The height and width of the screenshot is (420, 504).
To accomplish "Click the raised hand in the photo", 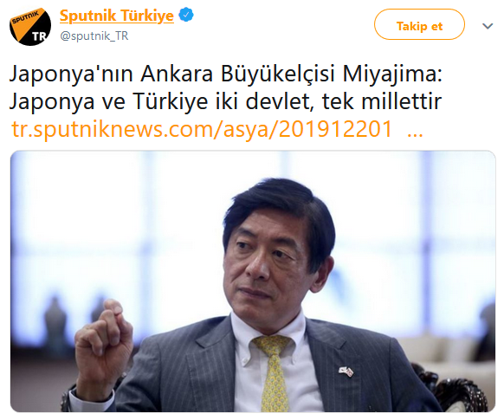I will 103,340.
